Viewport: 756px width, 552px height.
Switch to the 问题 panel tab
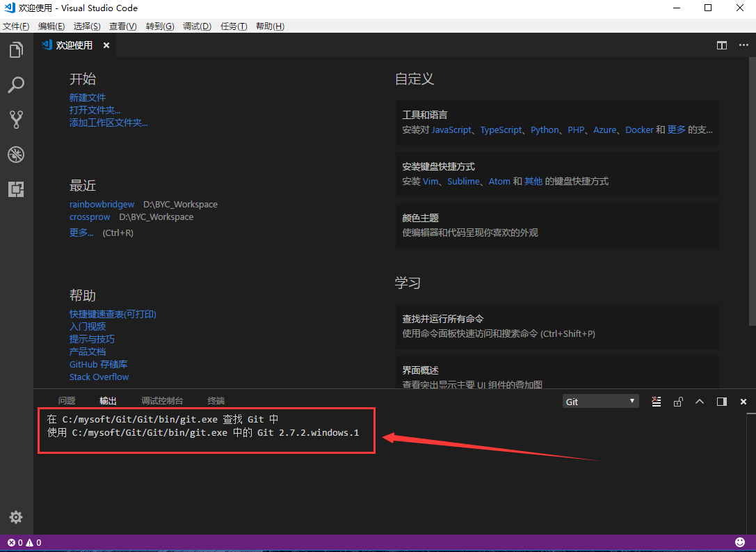coord(67,401)
